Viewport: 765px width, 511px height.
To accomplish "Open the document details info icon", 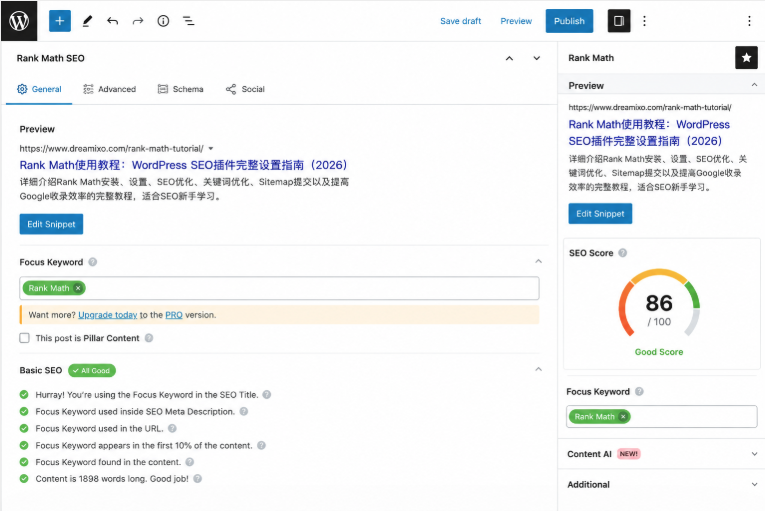I will click(x=163, y=21).
